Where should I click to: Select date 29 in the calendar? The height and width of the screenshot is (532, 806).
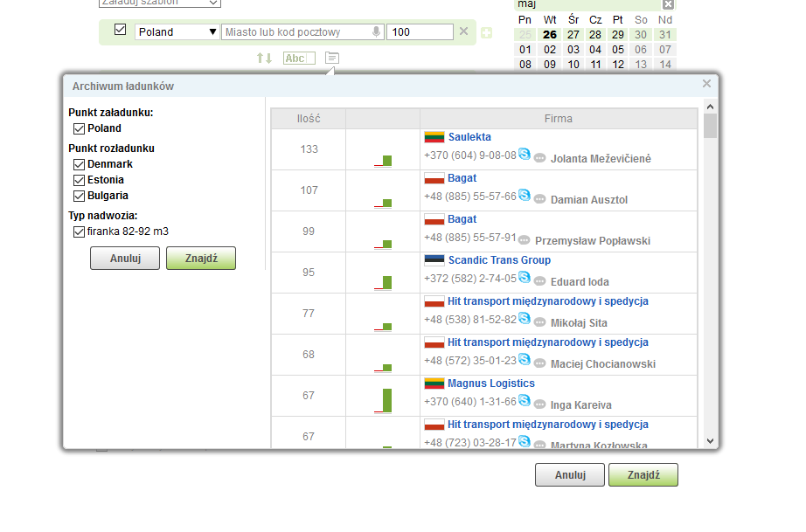[618, 34]
